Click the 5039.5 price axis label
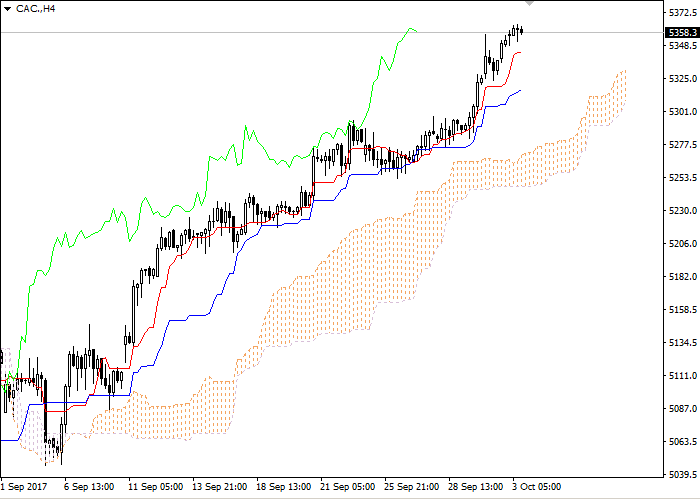The image size is (700, 500). [683, 475]
